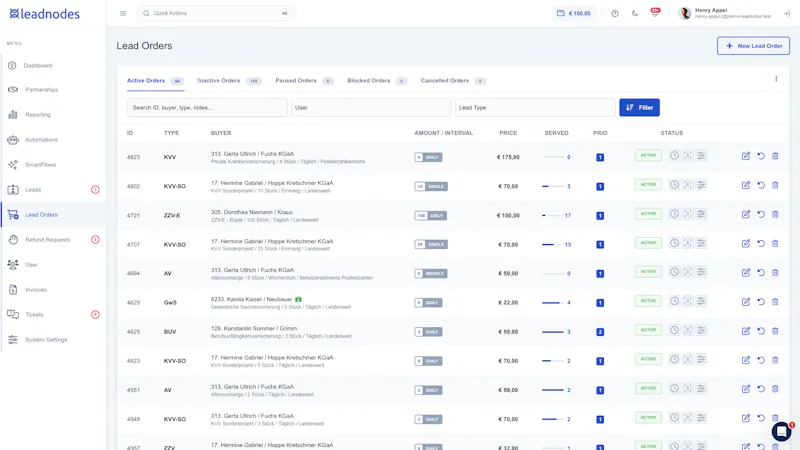Open the chat widget bubble

[781, 431]
